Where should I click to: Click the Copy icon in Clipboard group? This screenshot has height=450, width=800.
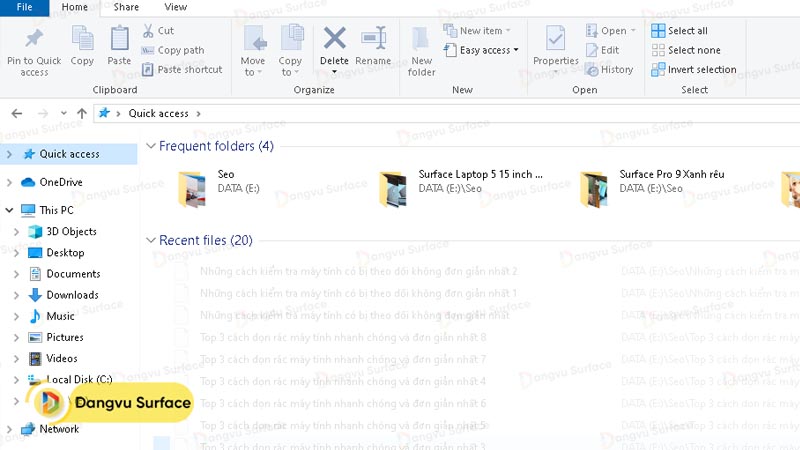point(82,38)
